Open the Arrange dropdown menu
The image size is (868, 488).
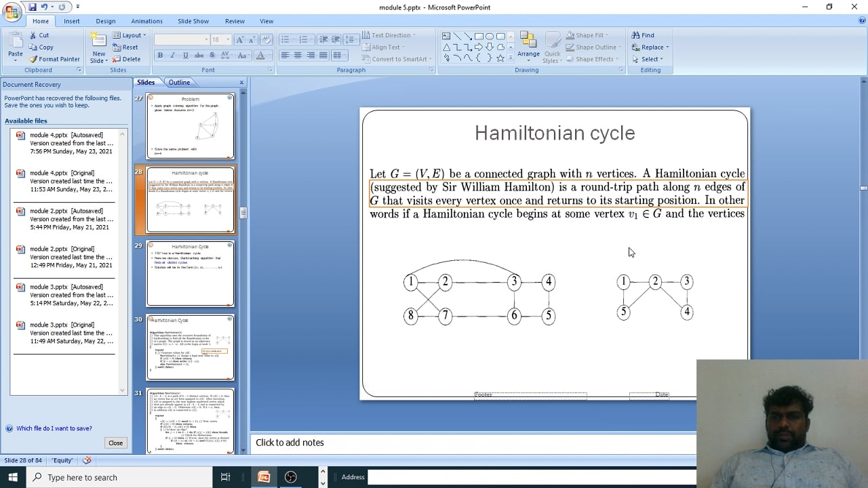(528, 47)
